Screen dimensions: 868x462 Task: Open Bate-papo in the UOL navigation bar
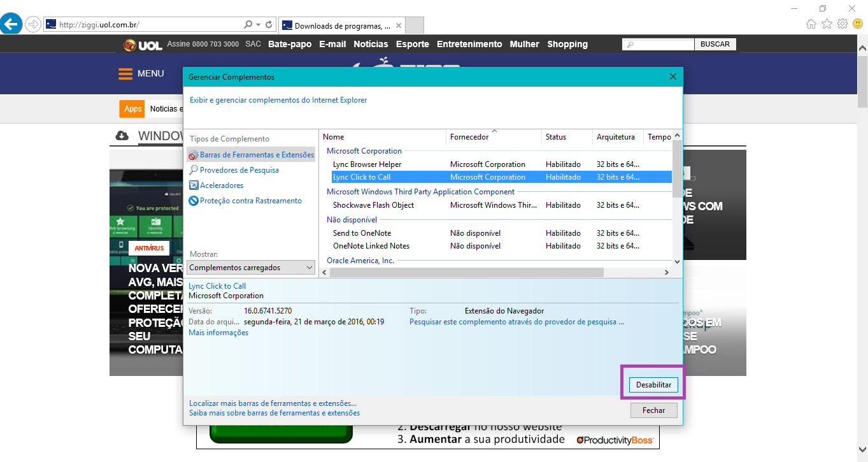point(290,45)
